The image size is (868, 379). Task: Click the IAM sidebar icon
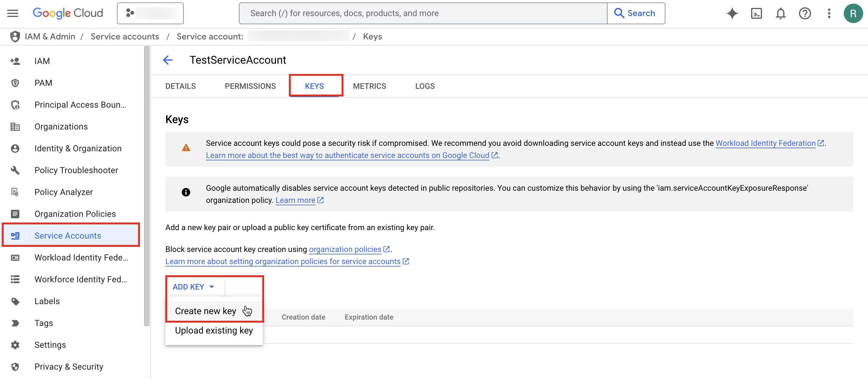point(15,61)
